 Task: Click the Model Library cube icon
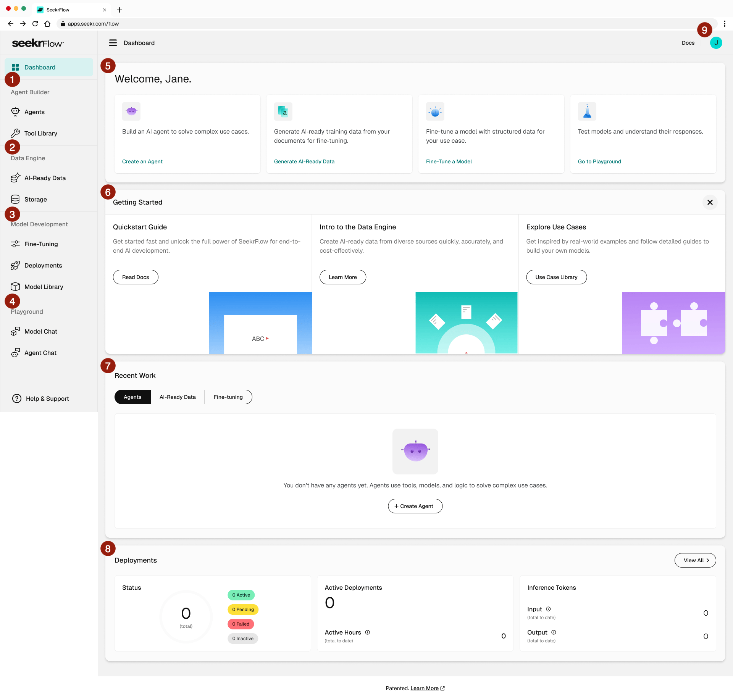[15, 287]
